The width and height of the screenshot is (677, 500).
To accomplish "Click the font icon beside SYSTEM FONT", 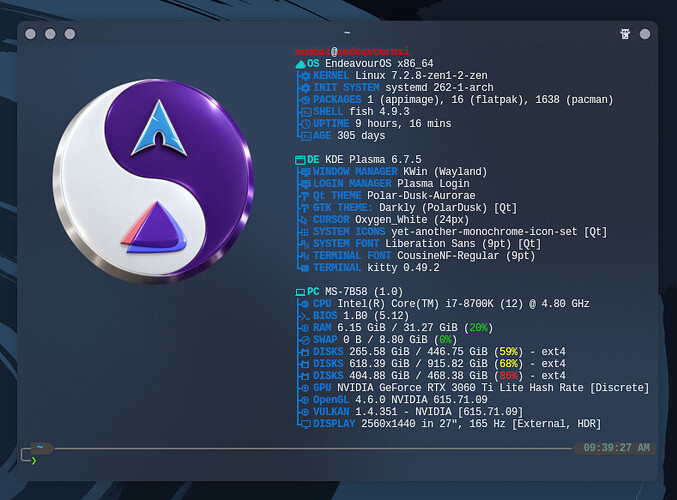I will click(305, 244).
